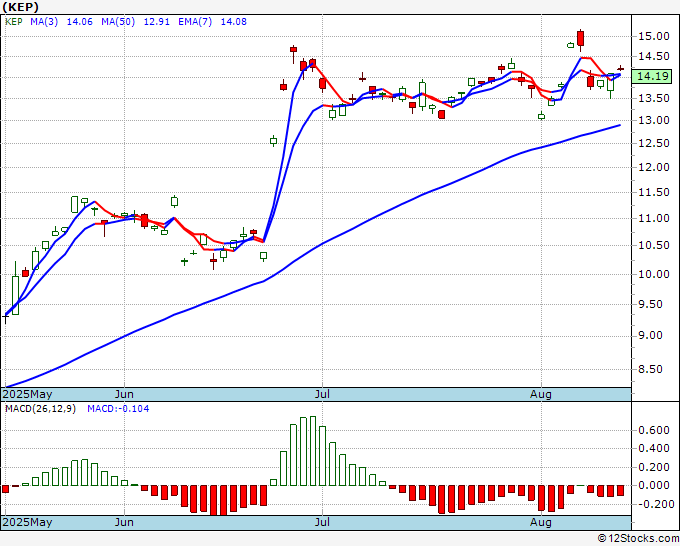Screen dimensions: 680x546
Task: Click Jul label on MACD axis
Action: coord(322,522)
